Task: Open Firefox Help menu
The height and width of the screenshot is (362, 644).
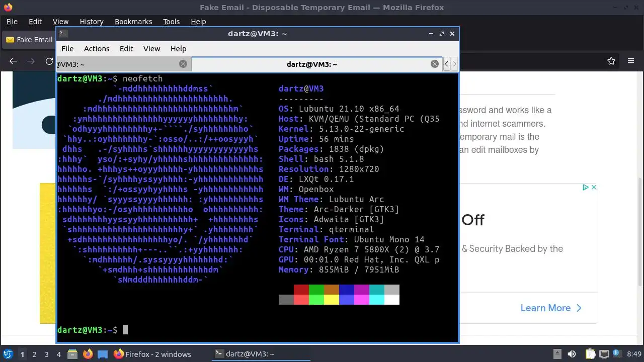Action: pos(198,22)
